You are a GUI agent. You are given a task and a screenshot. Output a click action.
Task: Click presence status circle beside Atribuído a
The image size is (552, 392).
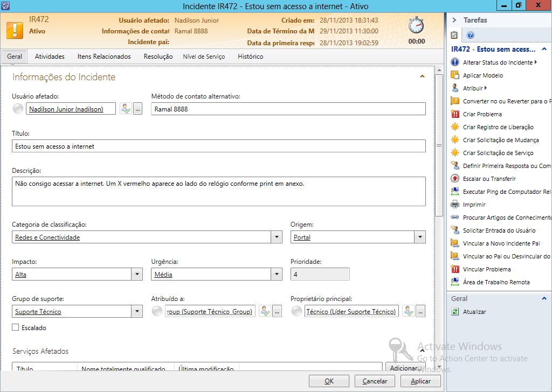pyautogui.click(x=157, y=311)
